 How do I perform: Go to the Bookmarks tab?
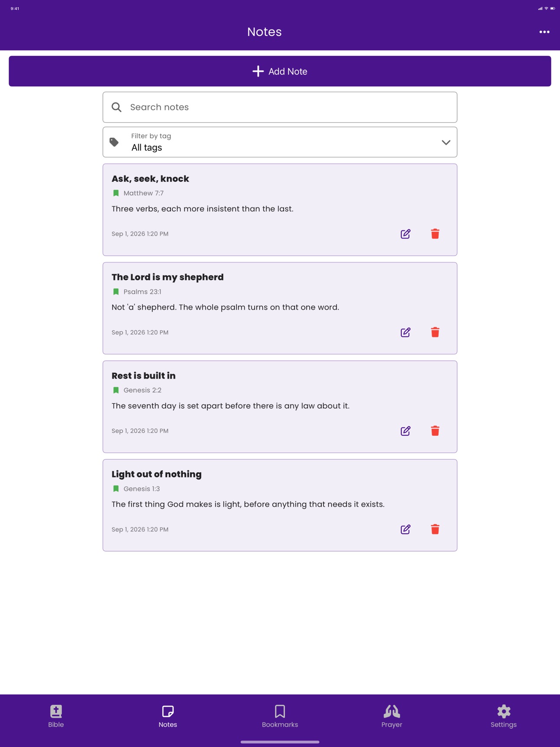coord(280,716)
